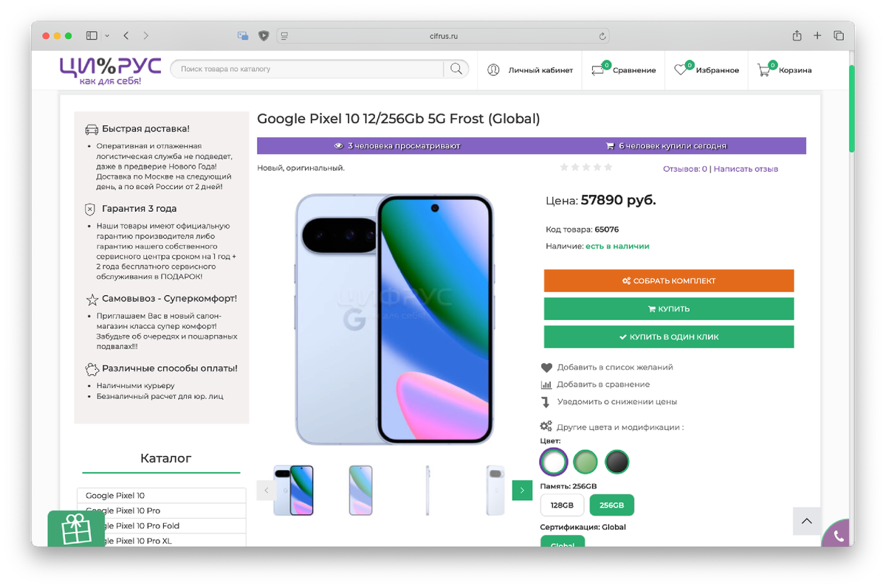The image size is (886, 588).
Task: Click the ЦИФРУС site logo
Action: pyautogui.click(x=111, y=70)
